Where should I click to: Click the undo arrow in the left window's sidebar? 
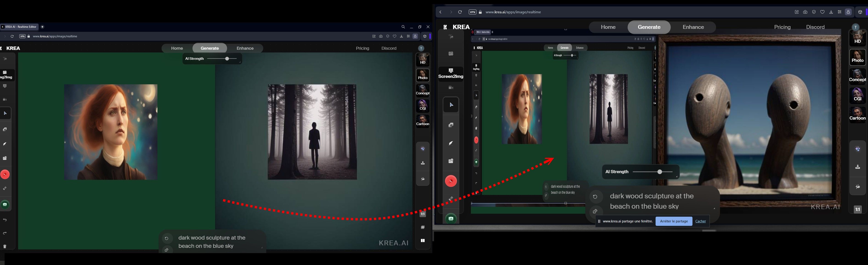pyautogui.click(x=5, y=220)
